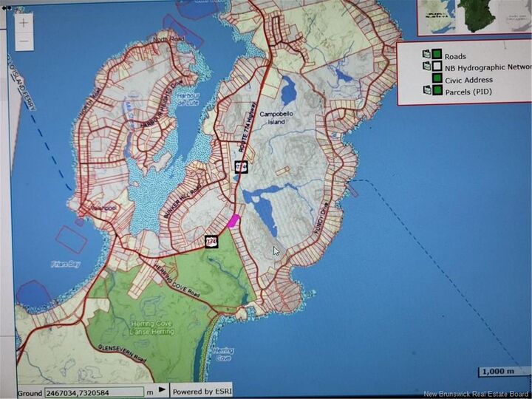Open the coordinate units arrow next to 'm'
Image resolution: width=532 pixels, height=399 pixels.
[x=163, y=389]
